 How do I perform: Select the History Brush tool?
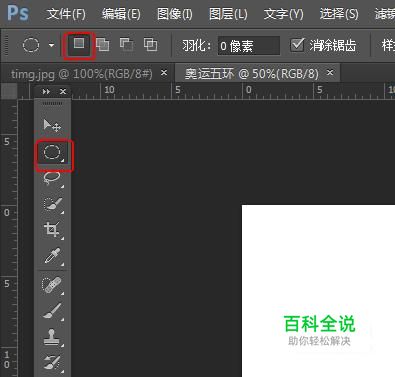click(x=52, y=363)
